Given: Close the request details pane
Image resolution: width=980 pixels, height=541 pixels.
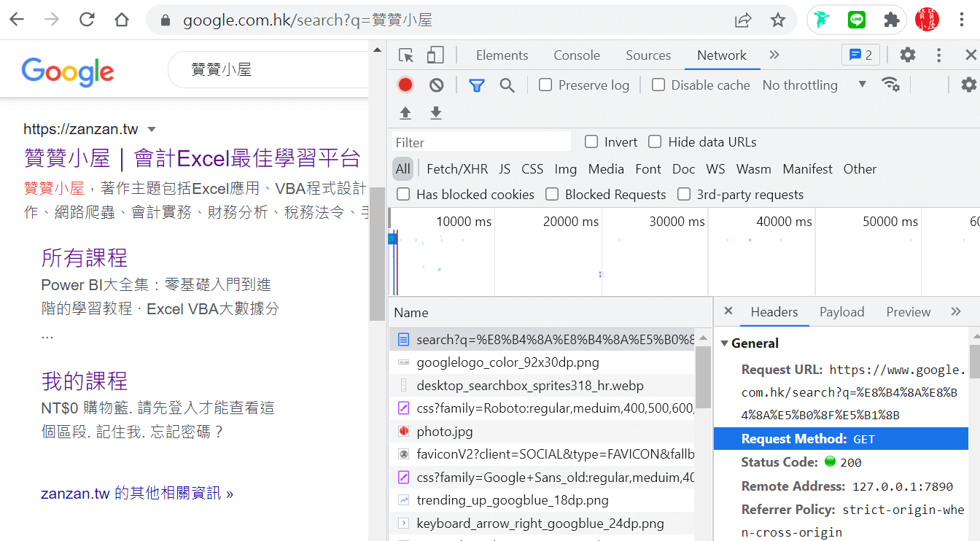Looking at the screenshot, I should click(728, 311).
